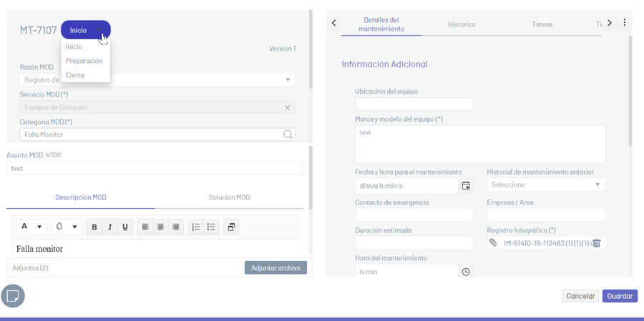This screenshot has height=321, width=644.
Task: Switch to the Histórico tab
Action: click(462, 24)
